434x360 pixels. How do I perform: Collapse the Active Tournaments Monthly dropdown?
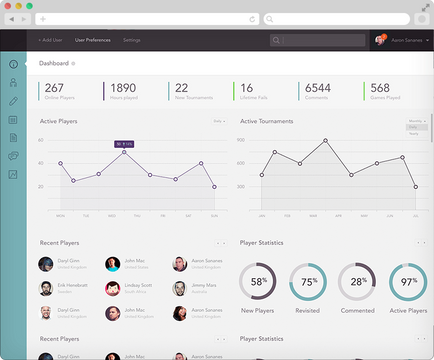[x=417, y=121]
